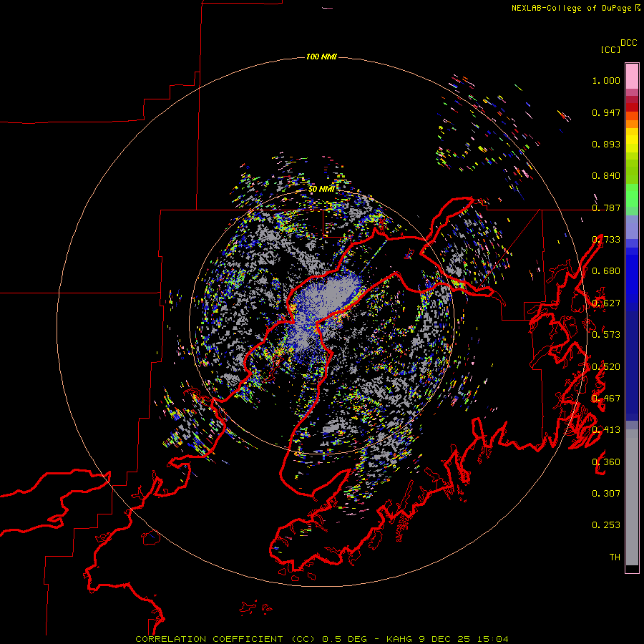Click the 0.253 scale value
The height and width of the screenshot is (644, 644).
(x=606, y=525)
